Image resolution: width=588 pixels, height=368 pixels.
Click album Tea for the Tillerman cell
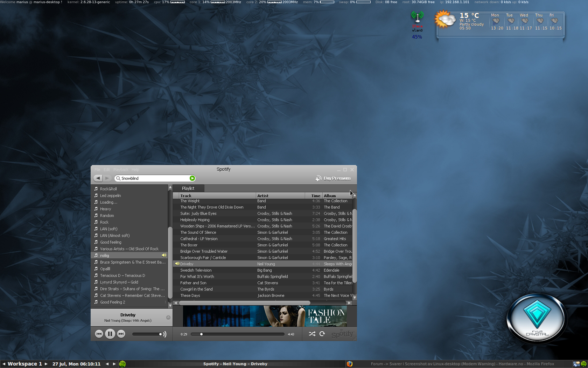pos(338,283)
